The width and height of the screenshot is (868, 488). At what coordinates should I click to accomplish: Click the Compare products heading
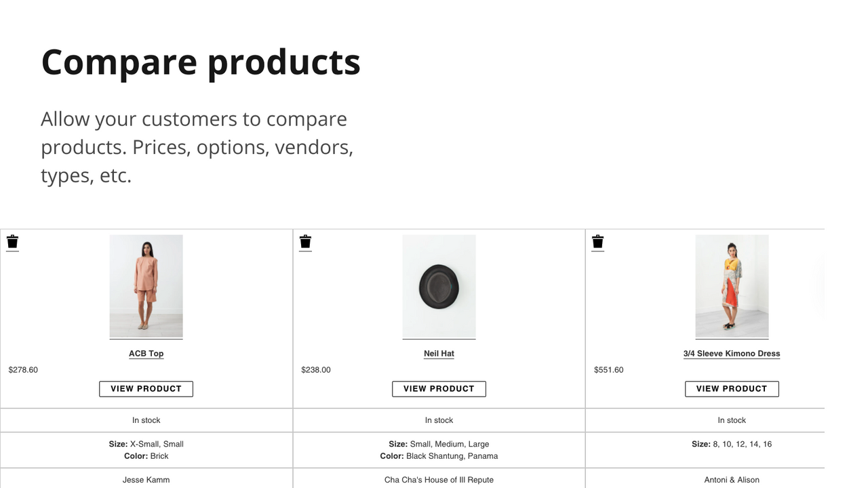click(x=201, y=62)
